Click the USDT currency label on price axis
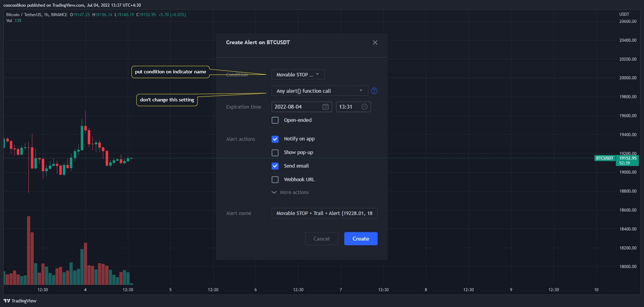Screen dimensions: 644x307 624,14
